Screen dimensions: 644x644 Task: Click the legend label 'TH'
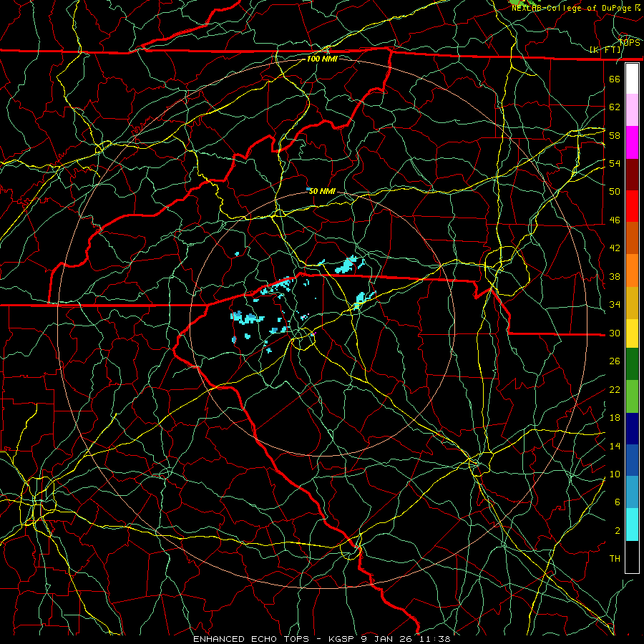click(615, 559)
